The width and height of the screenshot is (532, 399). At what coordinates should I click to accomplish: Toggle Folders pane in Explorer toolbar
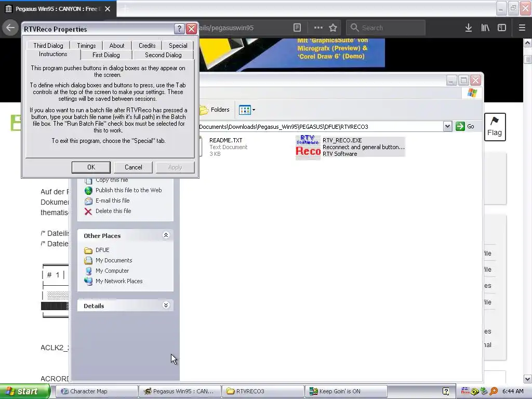click(x=215, y=110)
